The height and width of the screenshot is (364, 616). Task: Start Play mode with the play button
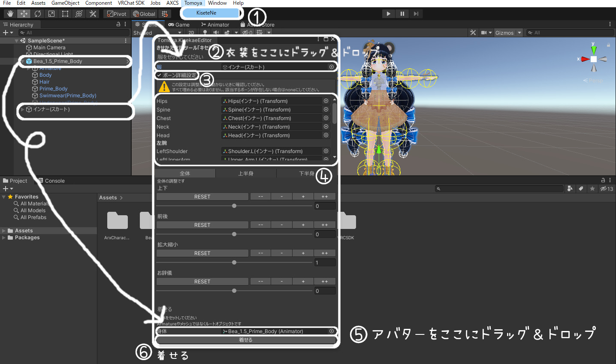pos(388,14)
